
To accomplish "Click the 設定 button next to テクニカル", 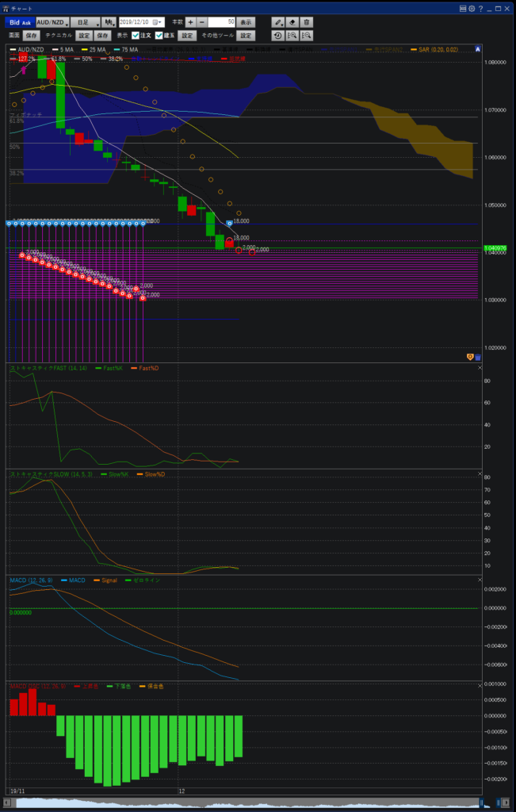I will pos(83,36).
